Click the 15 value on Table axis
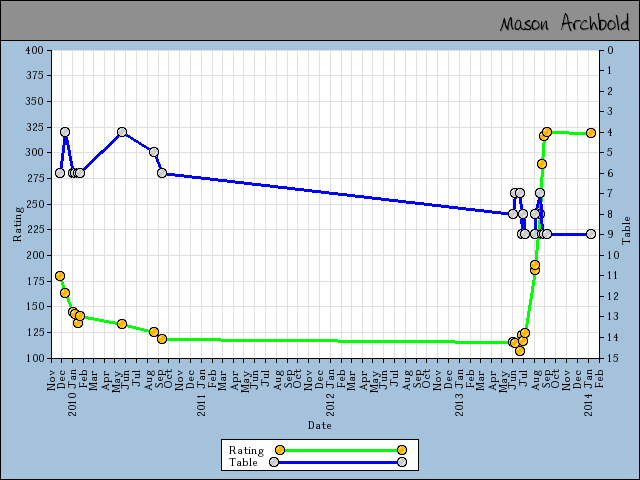 point(611,358)
